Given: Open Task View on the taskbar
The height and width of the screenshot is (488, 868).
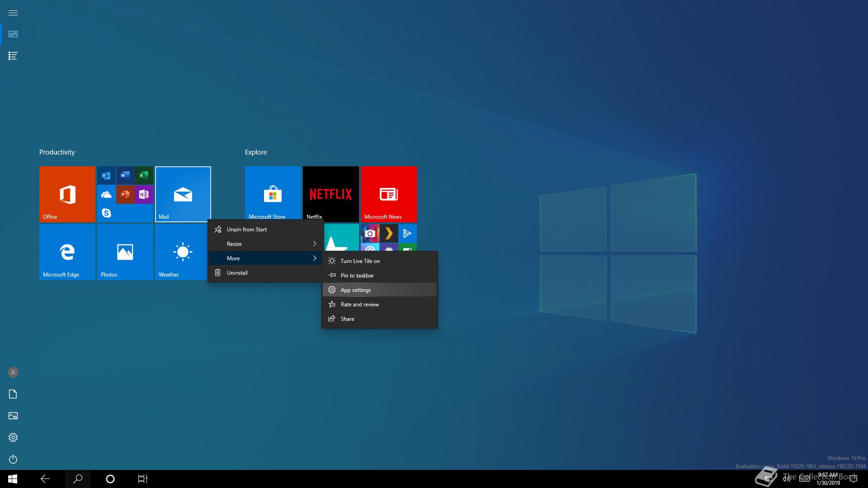Looking at the screenshot, I should click(143, 479).
